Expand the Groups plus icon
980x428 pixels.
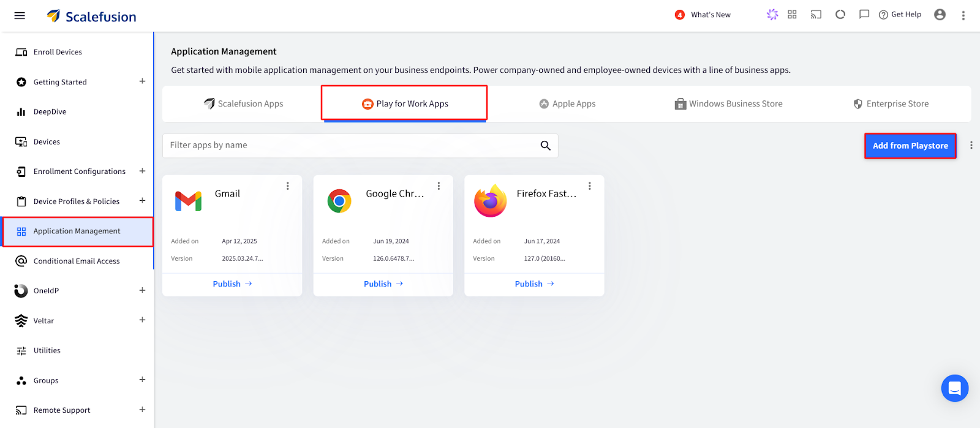[142, 380]
